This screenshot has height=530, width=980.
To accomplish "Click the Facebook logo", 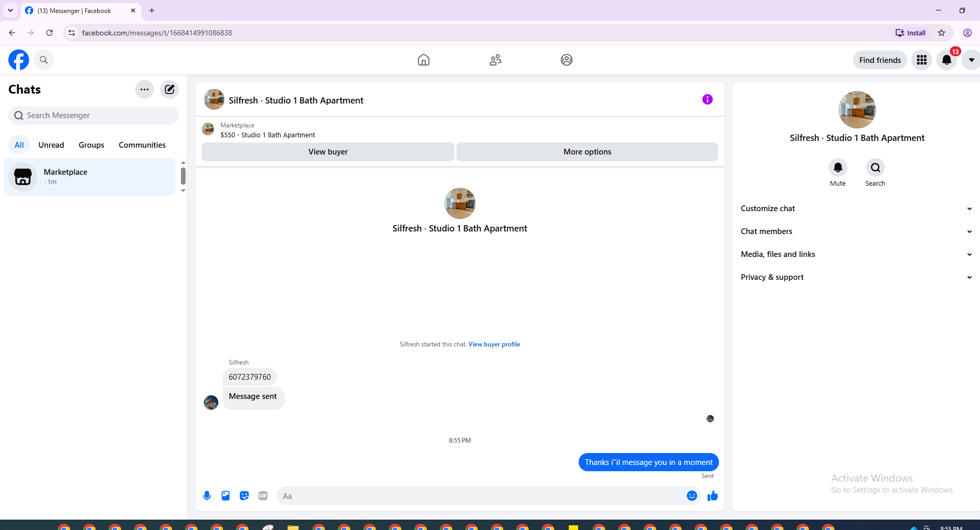I will (x=19, y=60).
